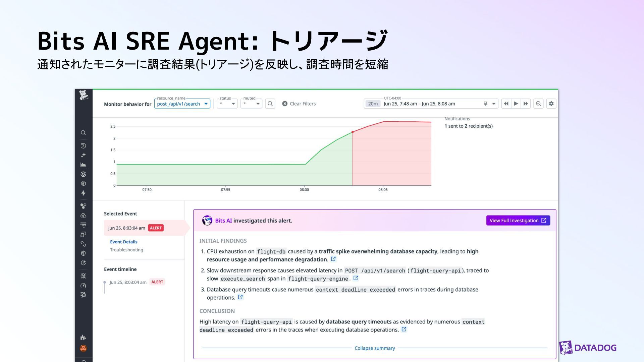The height and width of the screenshot is (362, 644).
Task: Open external link for CPU exhaustion finding
Action: pyautogui.click(x=333, y=259)
